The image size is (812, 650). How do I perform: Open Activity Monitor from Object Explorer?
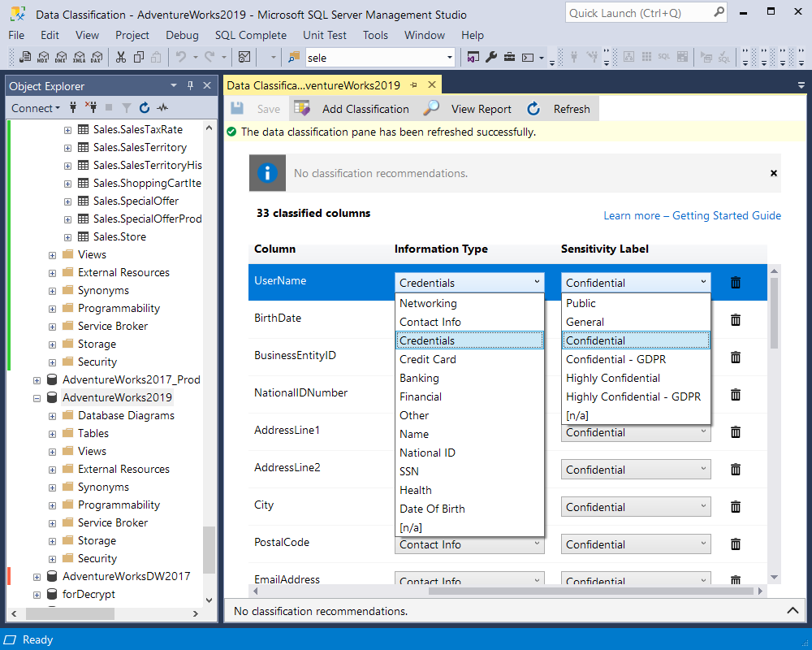pyautogui.click(x=162, y=108)
